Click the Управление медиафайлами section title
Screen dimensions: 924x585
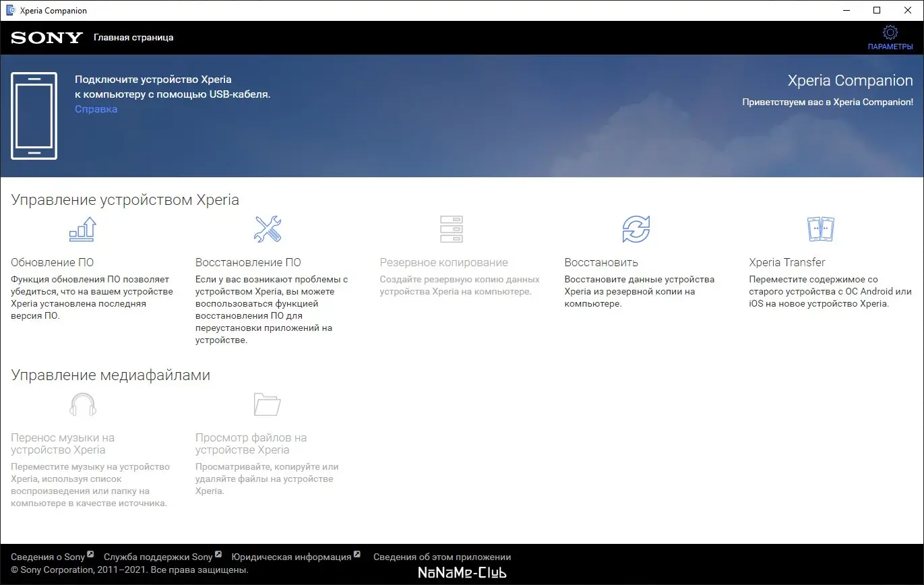point(111,375)
